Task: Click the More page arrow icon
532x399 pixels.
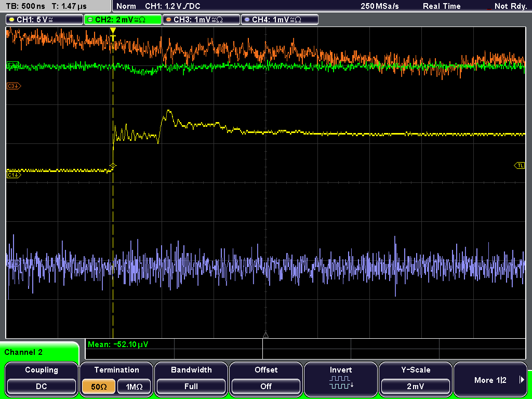Action: (x=522, y=380)
